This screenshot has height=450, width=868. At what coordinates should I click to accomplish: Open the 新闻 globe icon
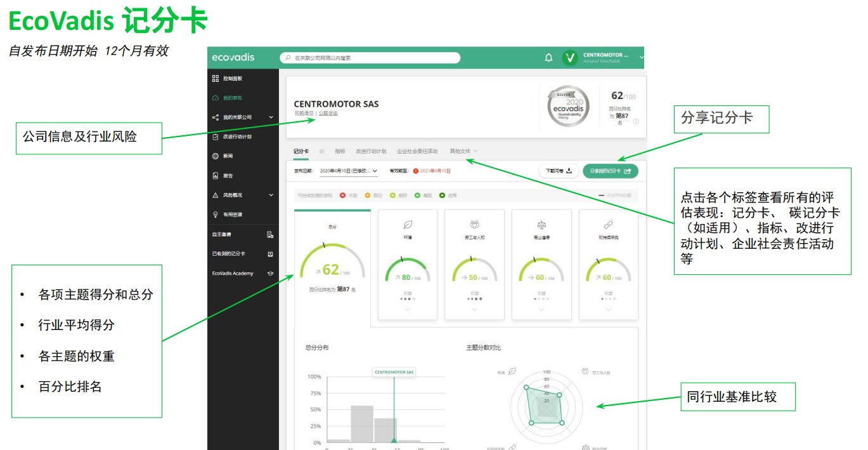pyautogui.click(x=216, y=156)
